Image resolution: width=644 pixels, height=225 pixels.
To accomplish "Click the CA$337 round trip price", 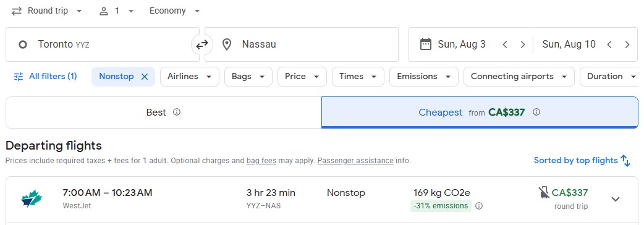I will (570, 193).
